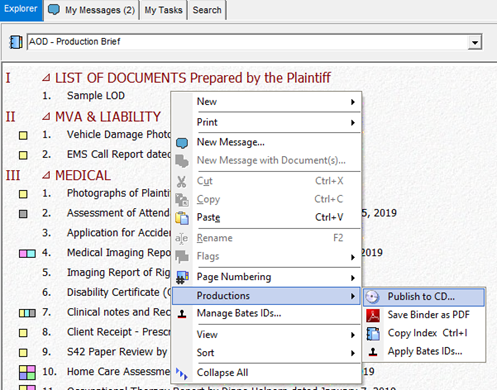This screenshot has height=390, width=497.
Task: Select the Sample LOD document
Action: pos(96,96)
